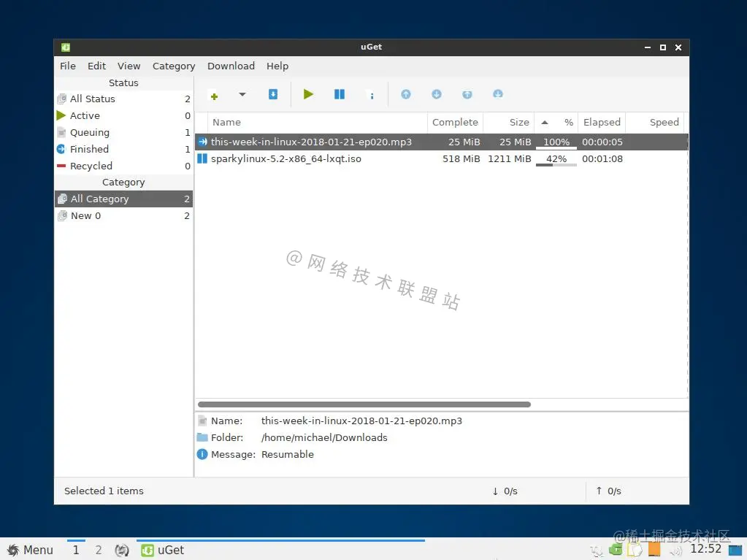Click the Resumable message text
This screenshot has height=560, width=747.
(287, 454)
